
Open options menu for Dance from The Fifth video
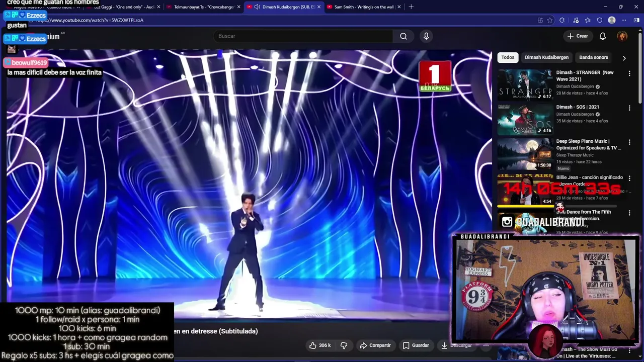click(x=629, y=213)
